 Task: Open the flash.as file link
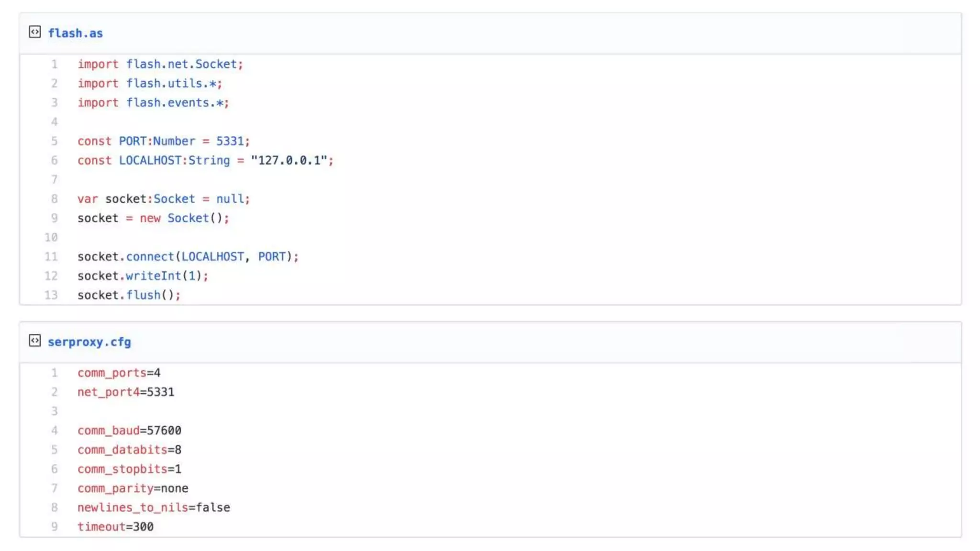click(x=75, y=33)
